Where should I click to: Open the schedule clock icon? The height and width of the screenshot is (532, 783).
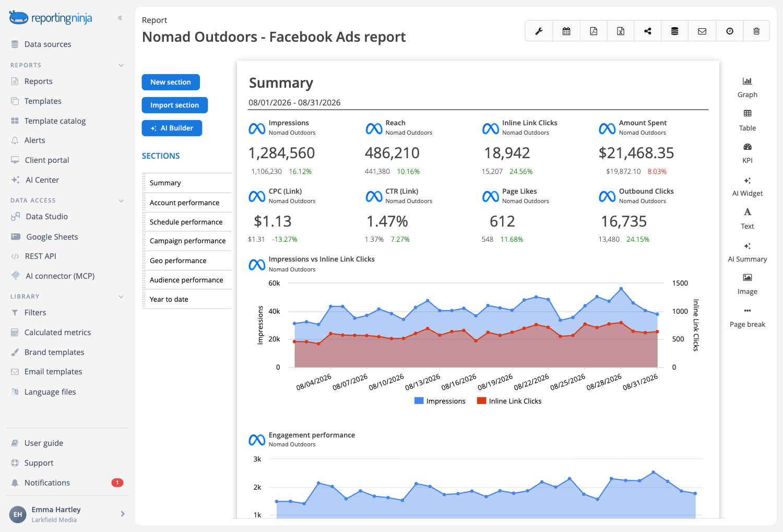pyautogui.click(x=730, y=31)
